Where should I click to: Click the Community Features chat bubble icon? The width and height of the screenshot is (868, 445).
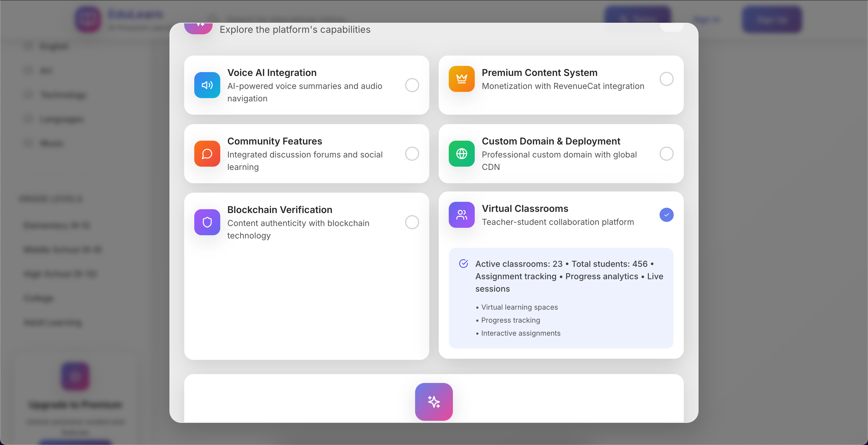point(207,154)
